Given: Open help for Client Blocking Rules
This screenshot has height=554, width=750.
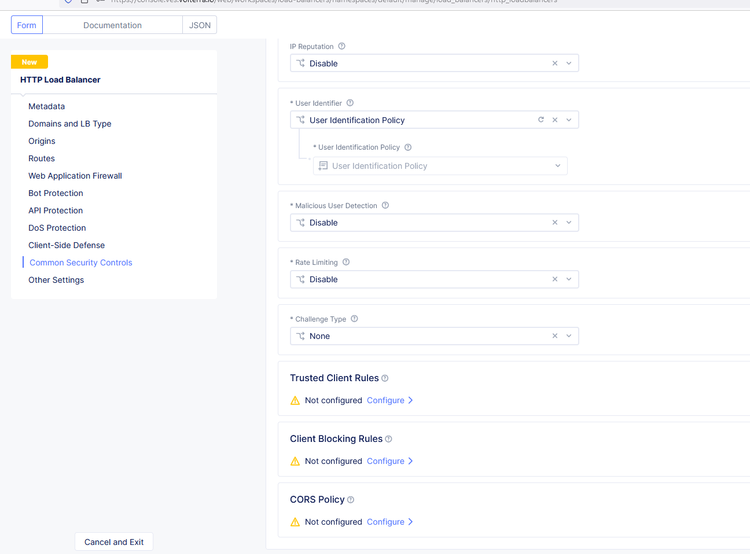Looking at the screenshot, I should [x=389, y=439].
